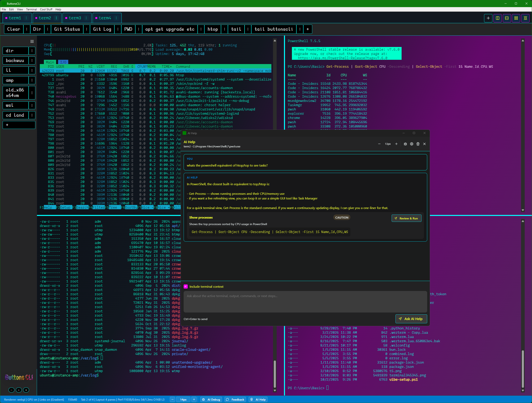Open options for cd land button
The image size is (532, 403).
[x=32, y=115]
